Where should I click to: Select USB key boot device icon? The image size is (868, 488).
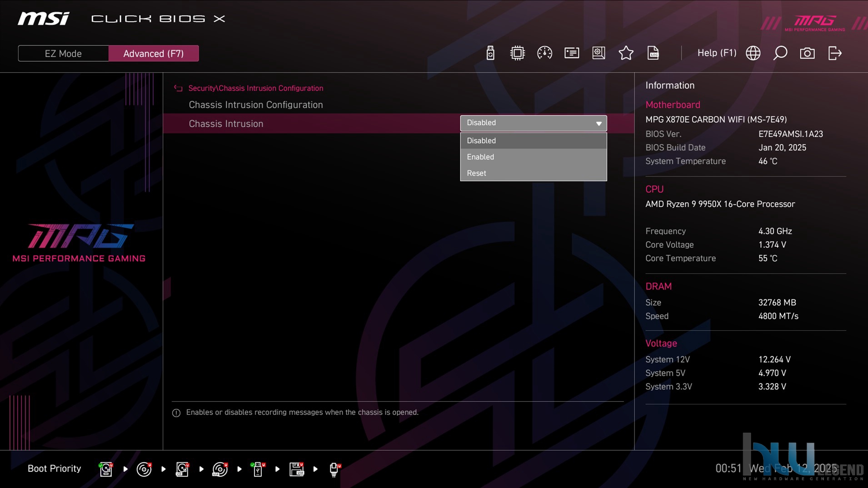tap(258, 469)
